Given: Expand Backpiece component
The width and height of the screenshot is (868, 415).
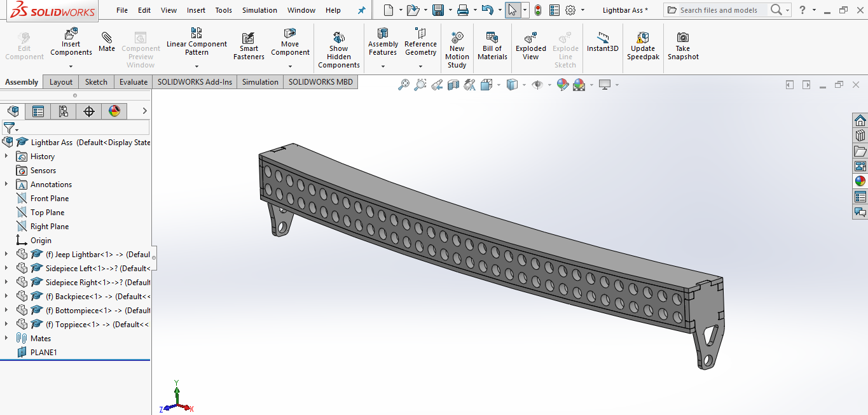Looking at the screenshot, I should [x=6, y=296].
